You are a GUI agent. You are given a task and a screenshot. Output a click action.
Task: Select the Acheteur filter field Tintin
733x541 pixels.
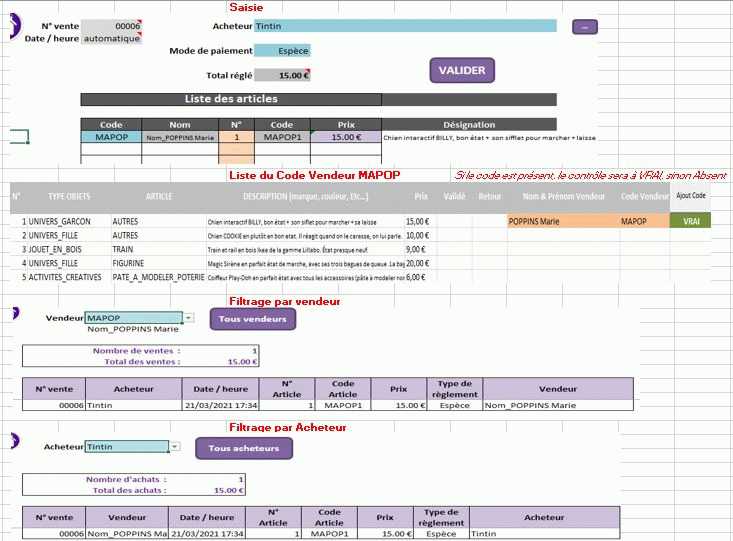click(x=127, y=447)
